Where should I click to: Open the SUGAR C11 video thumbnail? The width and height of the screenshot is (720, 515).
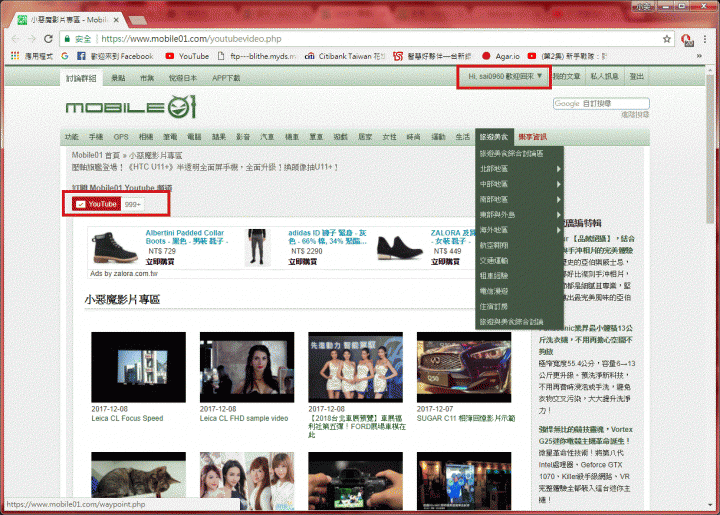464,367
